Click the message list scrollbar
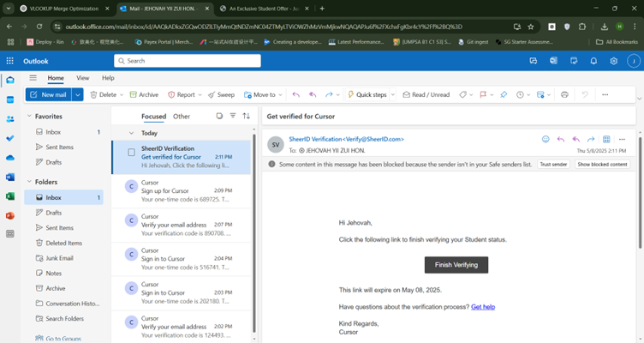644x343 pixels. tap(253, 233)
